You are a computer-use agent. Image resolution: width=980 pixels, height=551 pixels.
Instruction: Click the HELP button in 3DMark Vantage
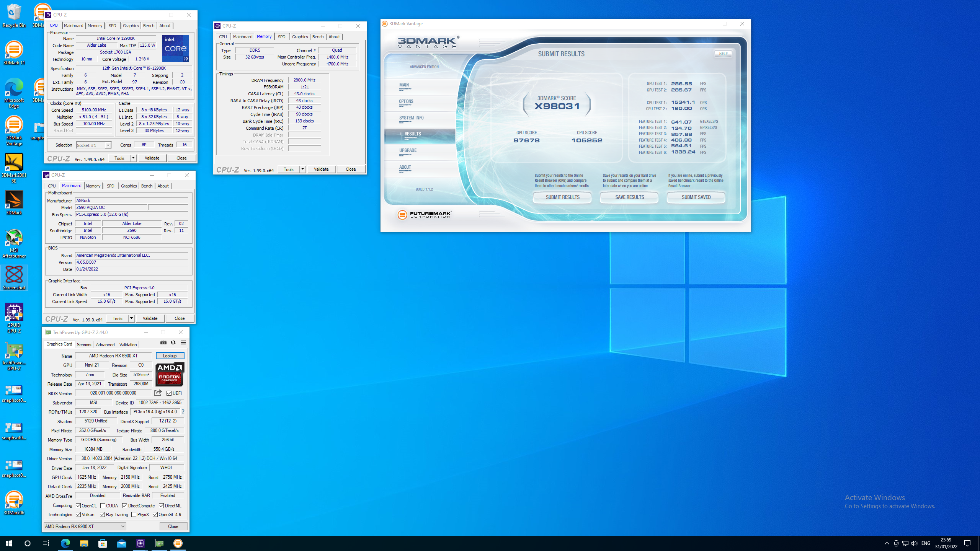point(723,54)
